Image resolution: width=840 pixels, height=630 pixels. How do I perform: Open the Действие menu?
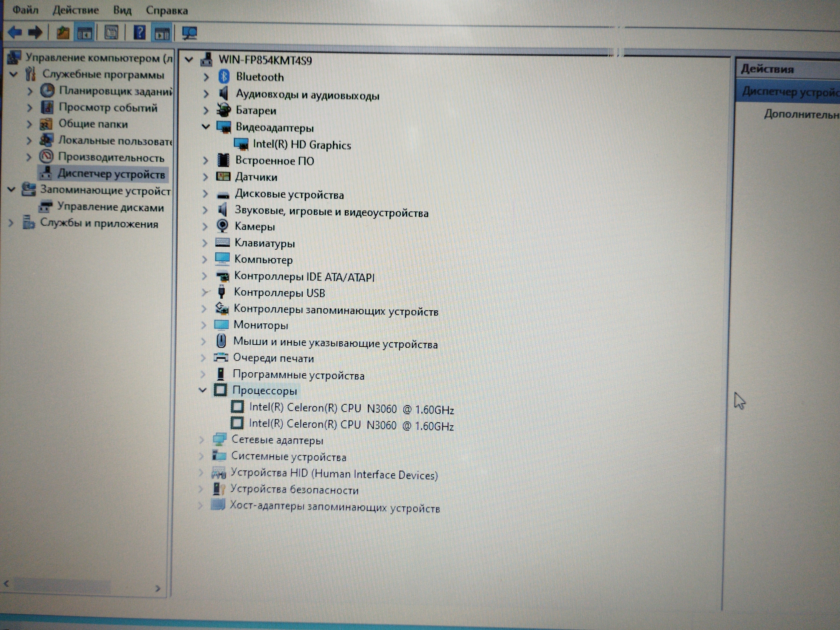pos(76,10)
